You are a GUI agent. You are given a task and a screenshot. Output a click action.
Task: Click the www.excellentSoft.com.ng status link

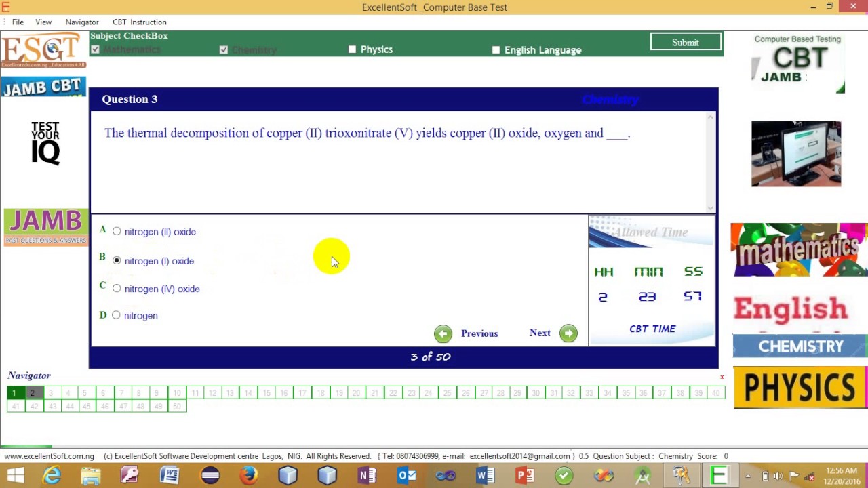point(49,456)
